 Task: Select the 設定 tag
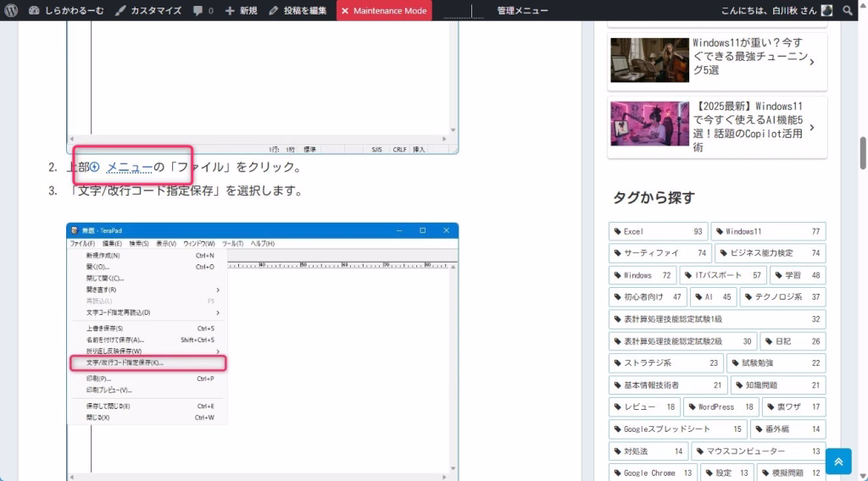point(727,473)
